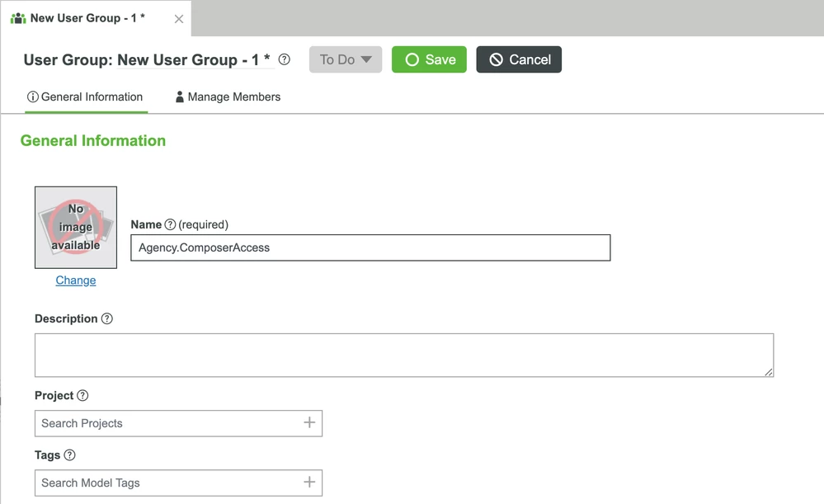Click the Tags help icon

coord(68,455)
